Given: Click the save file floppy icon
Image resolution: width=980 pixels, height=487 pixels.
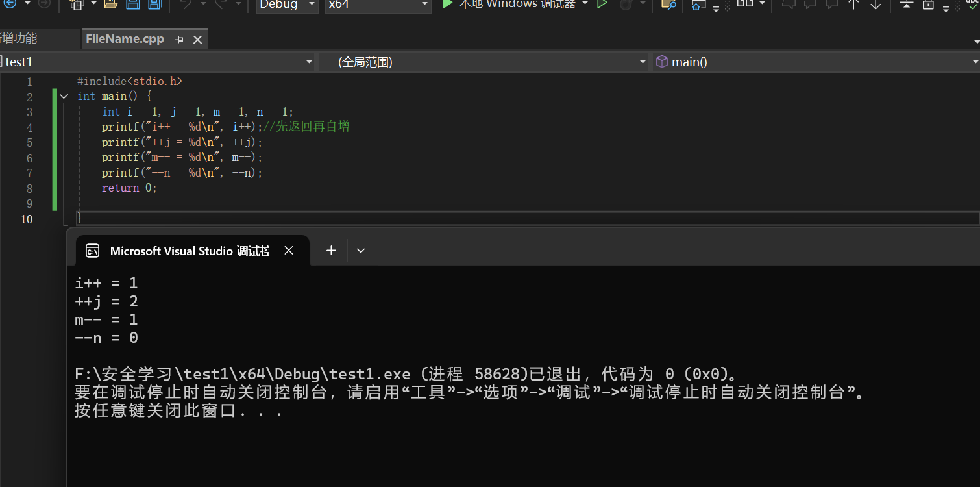Looking at the screenshot, I should click(x=132, y=4).
